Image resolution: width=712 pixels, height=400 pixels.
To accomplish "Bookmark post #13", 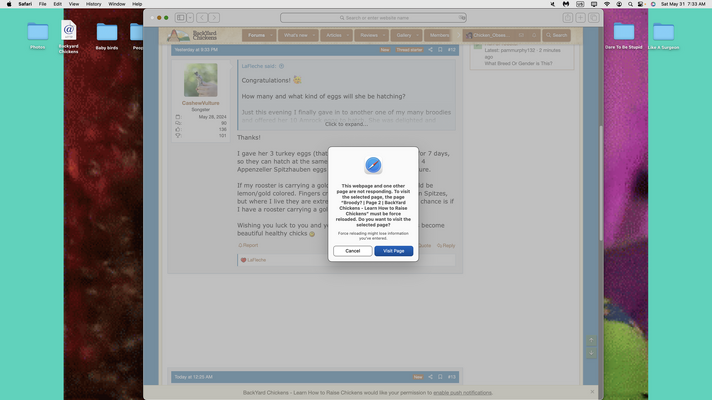I will tap(440, 377).
